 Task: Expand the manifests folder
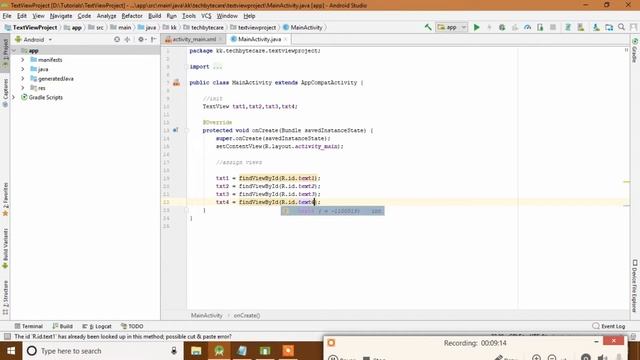23,60
